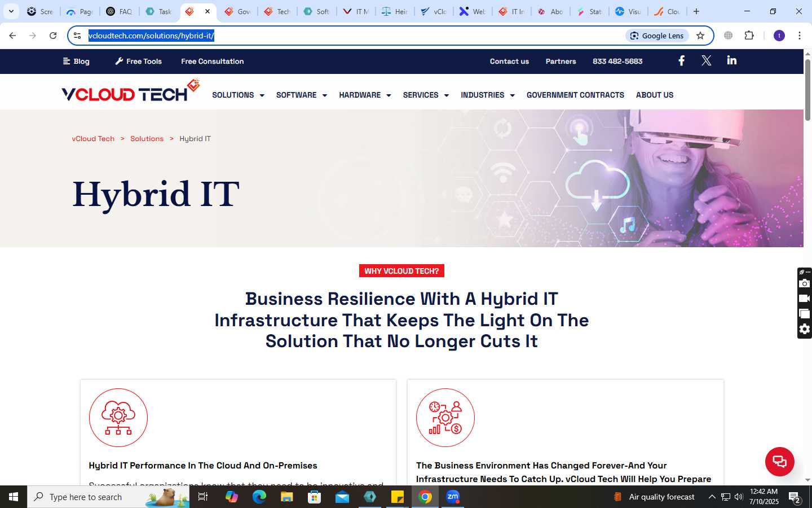Viewport: 812px width, 508px height.
Task: Click the browser forward arrow
Action: coord(33,36)
